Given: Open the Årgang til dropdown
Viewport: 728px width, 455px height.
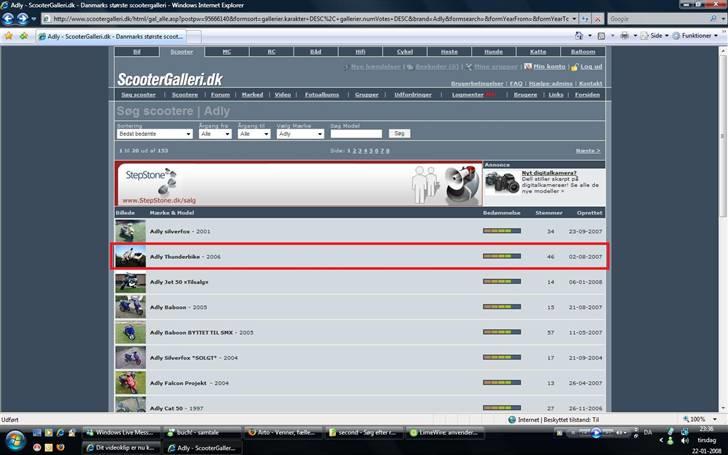Looking at the screenshot, I should tap(254, 134).
